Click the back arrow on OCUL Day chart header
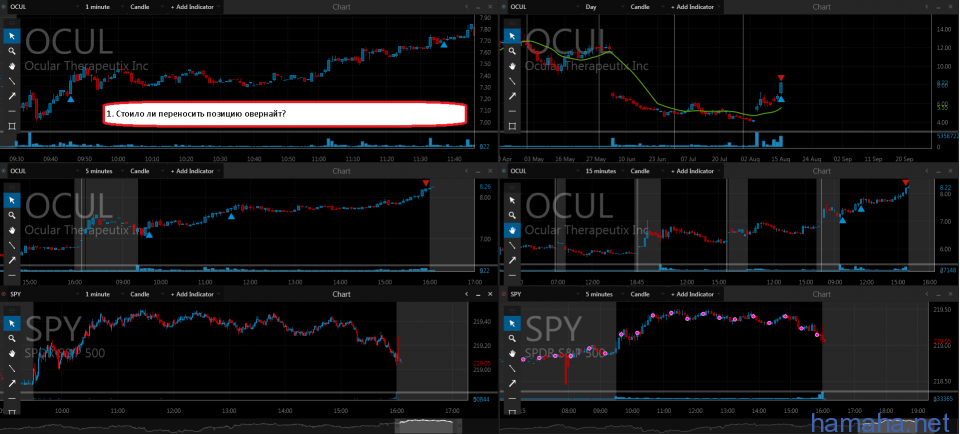960x434 pixels. coord(927,7)
